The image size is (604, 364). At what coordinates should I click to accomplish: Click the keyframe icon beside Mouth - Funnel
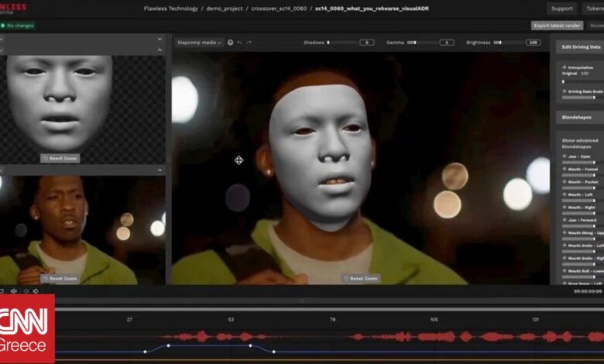click(564, 169)
